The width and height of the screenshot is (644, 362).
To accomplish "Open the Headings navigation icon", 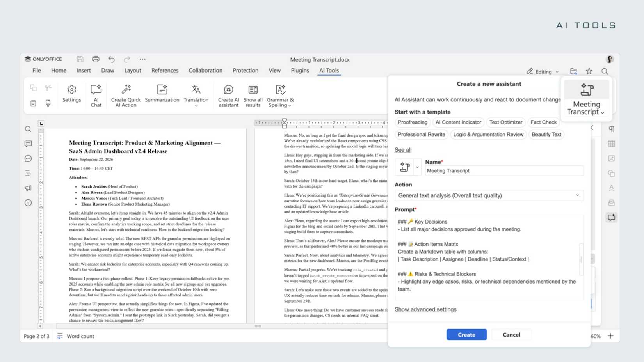I will pos(28,173).
